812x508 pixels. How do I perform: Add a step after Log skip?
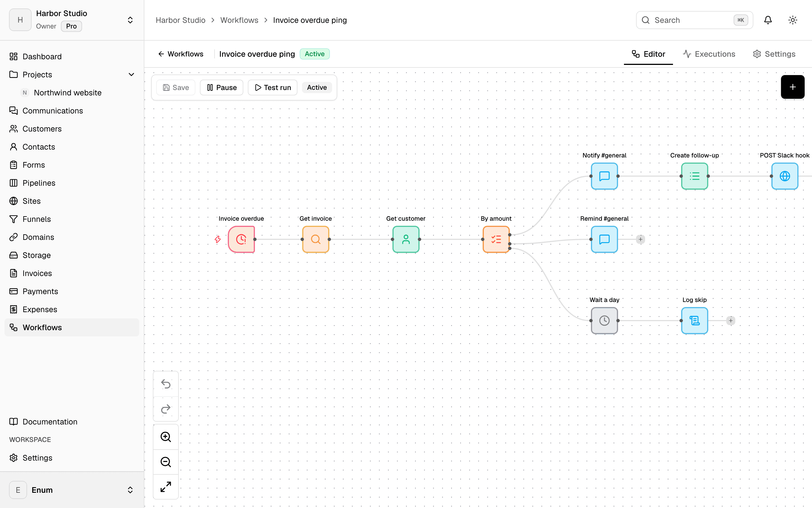[x=731, y=321]
